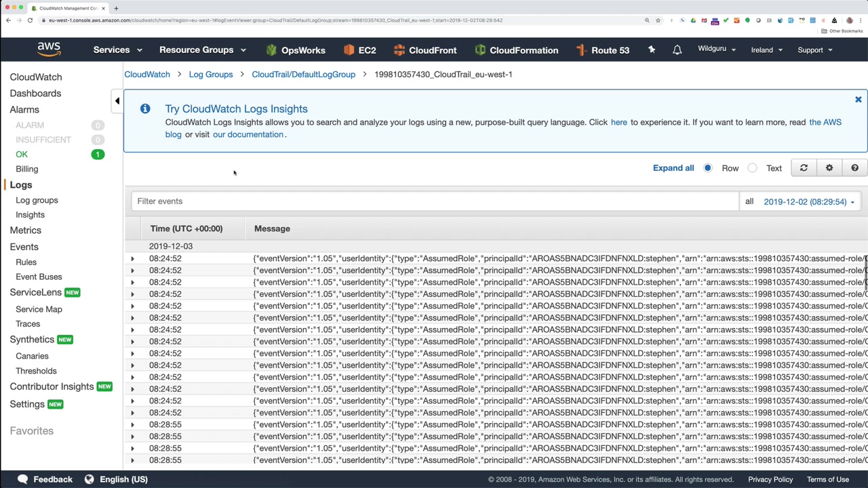Open the CloudFront shortcut in the top bar

(x=425, y=50)
